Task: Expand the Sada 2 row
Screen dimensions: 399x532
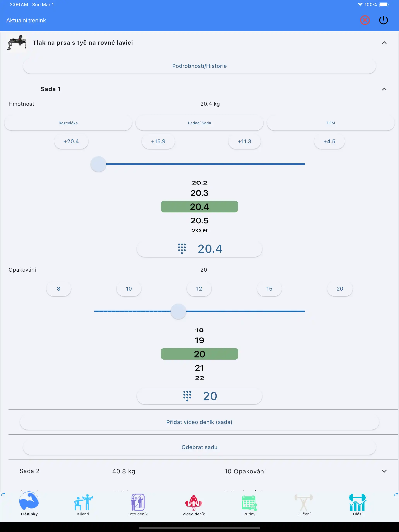Action: (384, 471)
